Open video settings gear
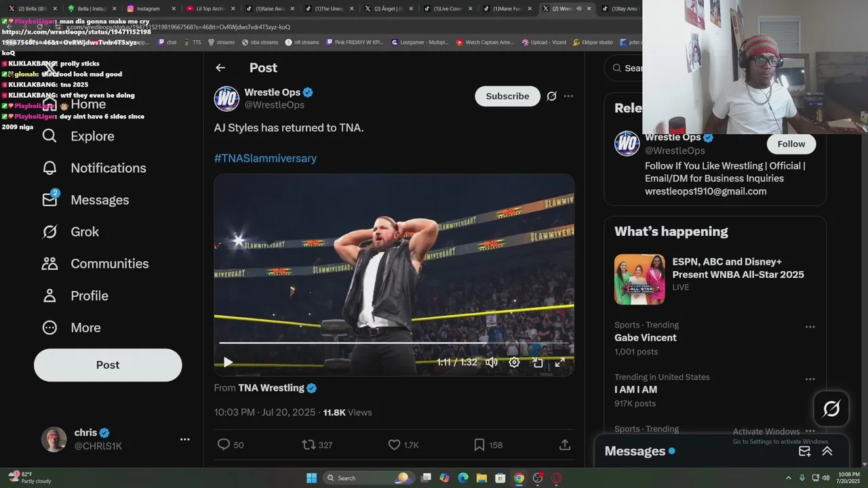The width and height of the screenshot is (868, 488). tap(514, 363)
